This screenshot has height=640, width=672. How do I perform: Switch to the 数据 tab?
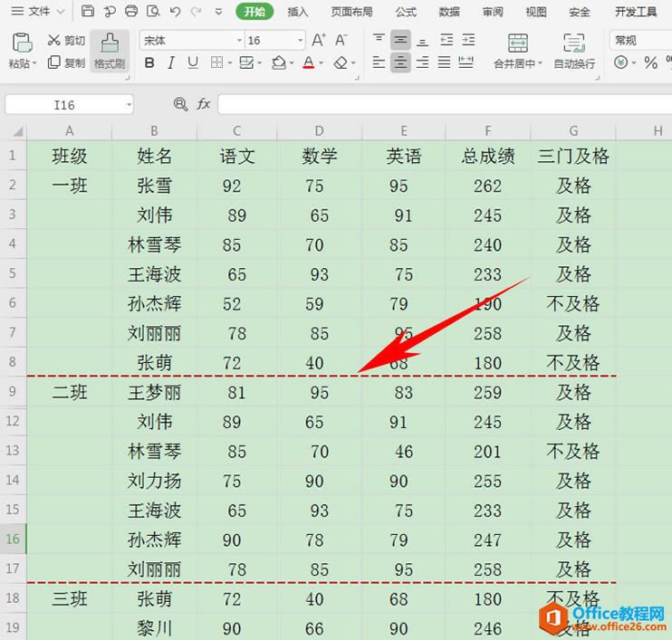pyautogui.click(x=449, y=12)
